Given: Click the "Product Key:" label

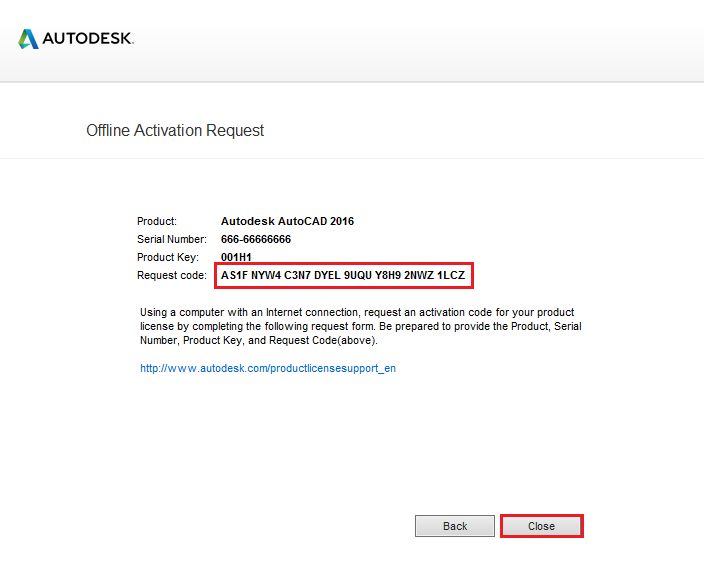Looking at the screenshot, I should (168, 257).
